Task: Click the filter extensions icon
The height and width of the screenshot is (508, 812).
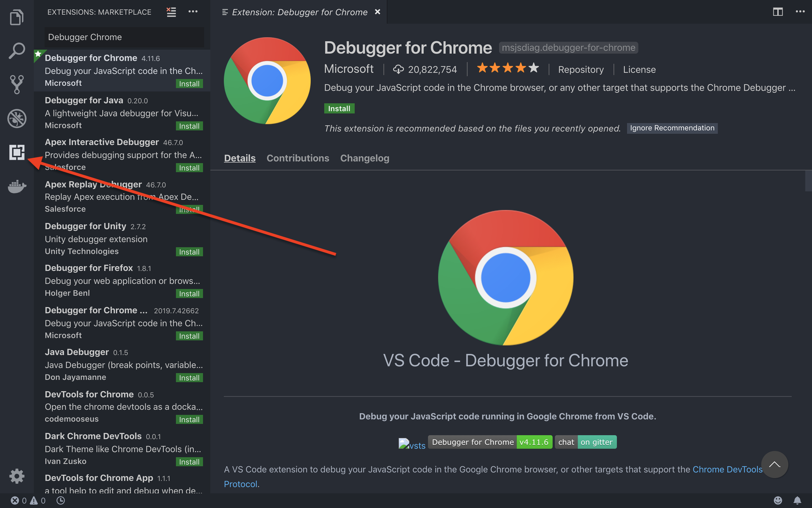Action: [171, 12]
